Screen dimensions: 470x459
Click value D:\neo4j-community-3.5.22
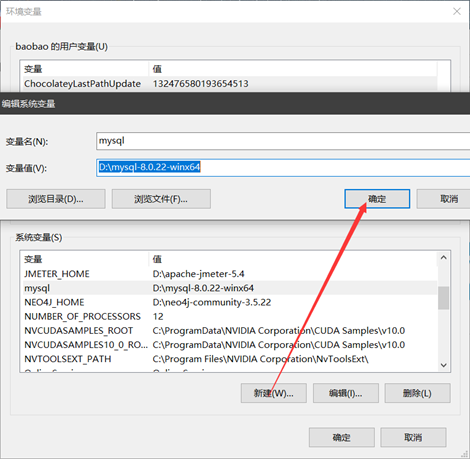pos(212,302)
